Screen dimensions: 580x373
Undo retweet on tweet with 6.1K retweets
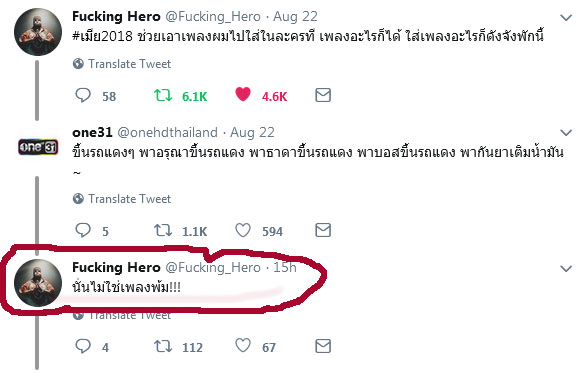[163, 95]
